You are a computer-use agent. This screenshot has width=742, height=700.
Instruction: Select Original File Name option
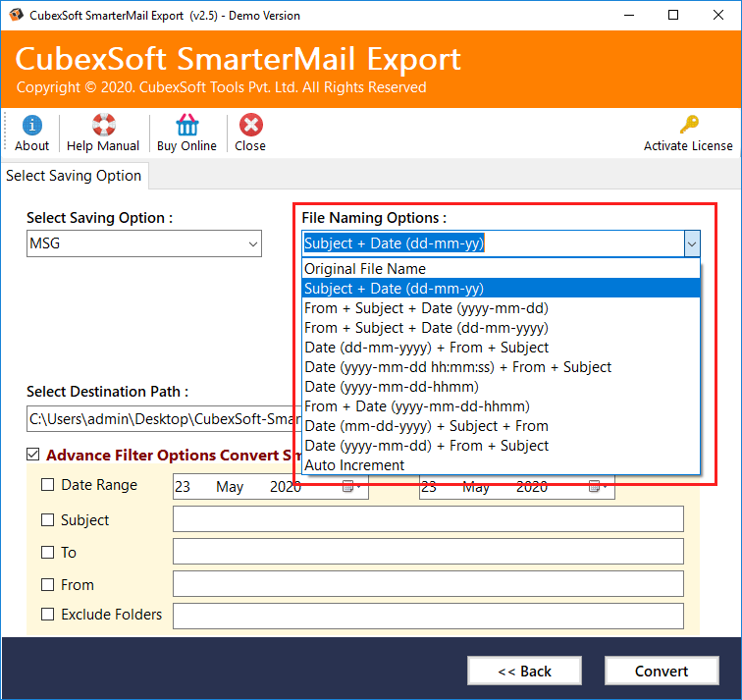(x=501, y=269)
